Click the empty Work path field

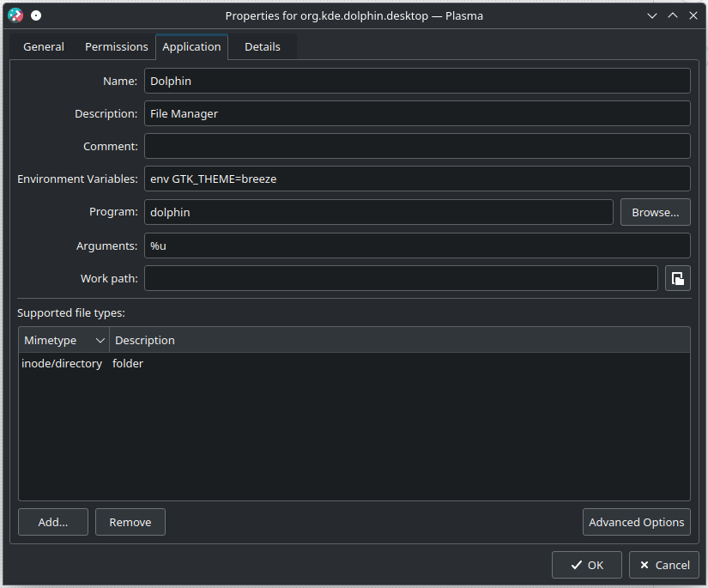(x=401, y=278)
